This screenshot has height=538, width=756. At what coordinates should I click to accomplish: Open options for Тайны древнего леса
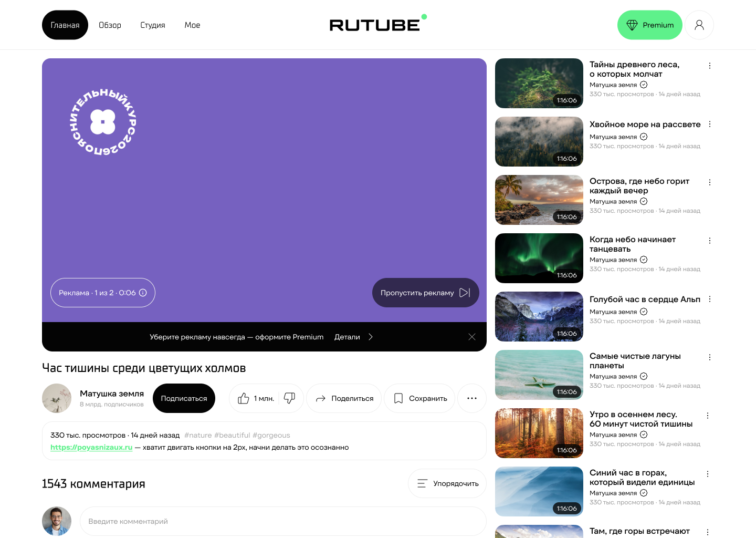coord(710,66)
